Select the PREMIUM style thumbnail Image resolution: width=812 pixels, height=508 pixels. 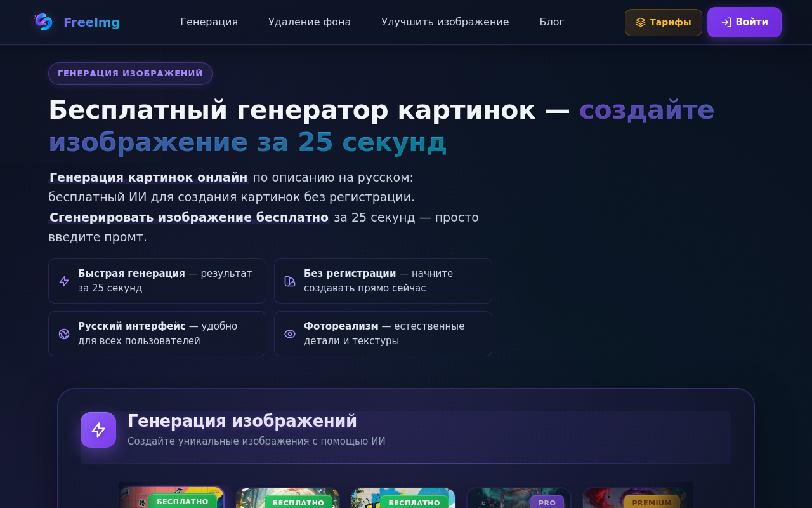point(634,498)
